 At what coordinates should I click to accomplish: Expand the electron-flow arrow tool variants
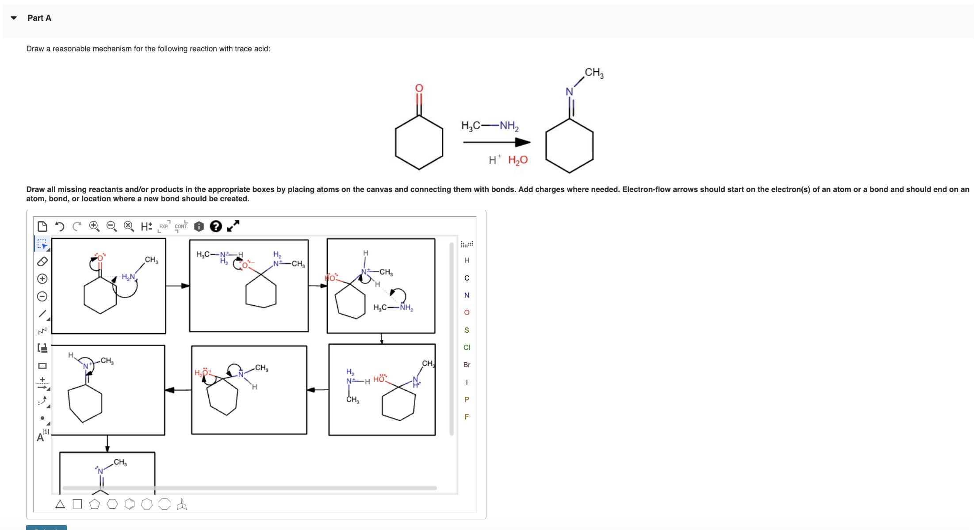[48, 405]
